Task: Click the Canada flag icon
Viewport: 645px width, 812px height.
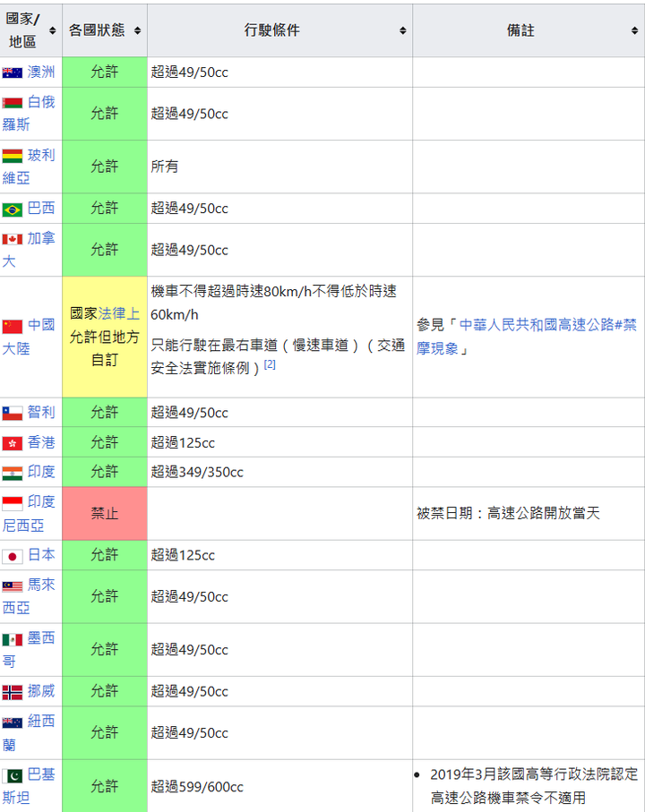Action: point(13,239)
